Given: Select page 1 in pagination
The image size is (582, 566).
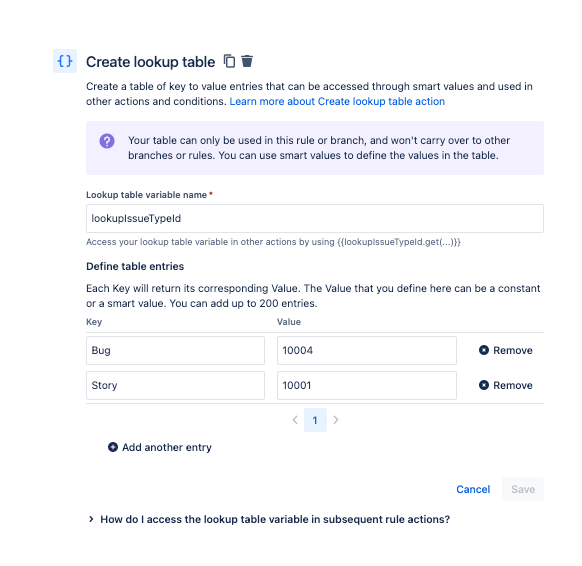Looking at the screenshot, I should [x=315, y=420].
